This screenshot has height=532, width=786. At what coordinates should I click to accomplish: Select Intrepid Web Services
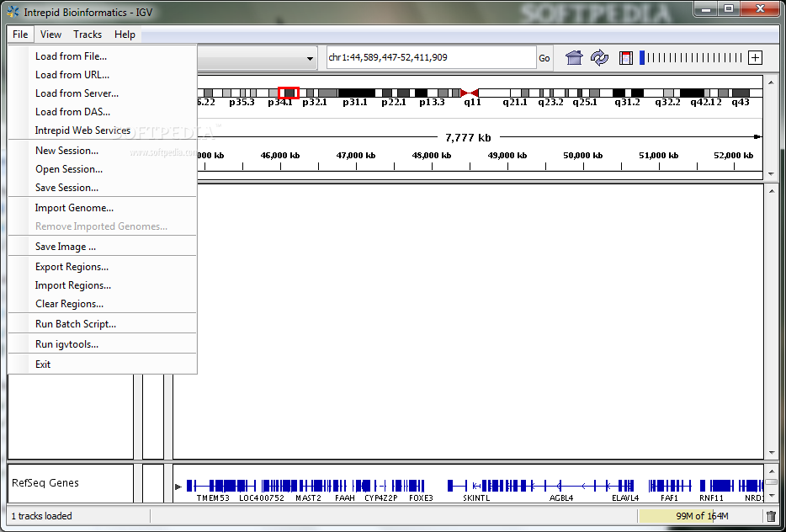pos(103,130)
